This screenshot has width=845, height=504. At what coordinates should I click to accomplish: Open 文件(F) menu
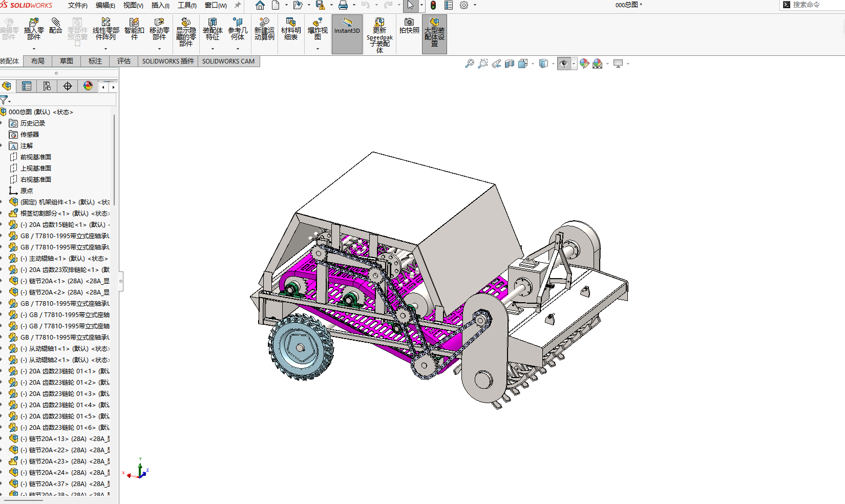(78, 5)
